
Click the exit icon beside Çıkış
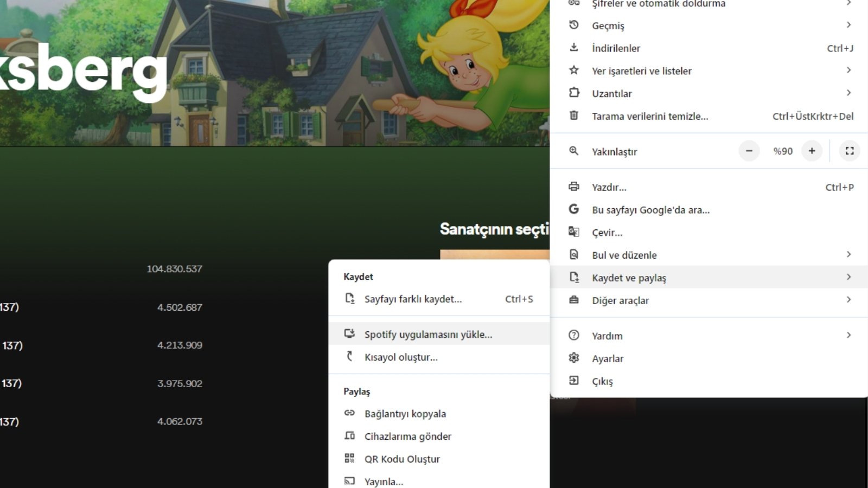[573, 381]
